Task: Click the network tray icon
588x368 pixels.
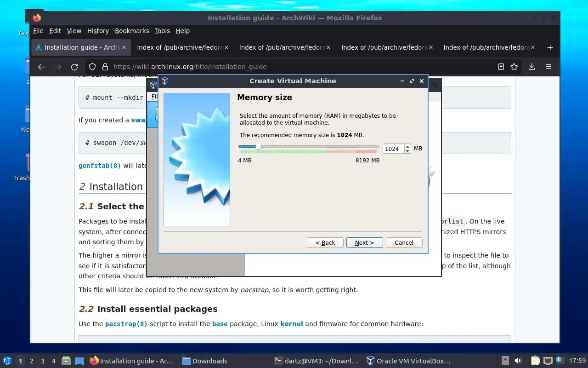Action: coord(548,361)
